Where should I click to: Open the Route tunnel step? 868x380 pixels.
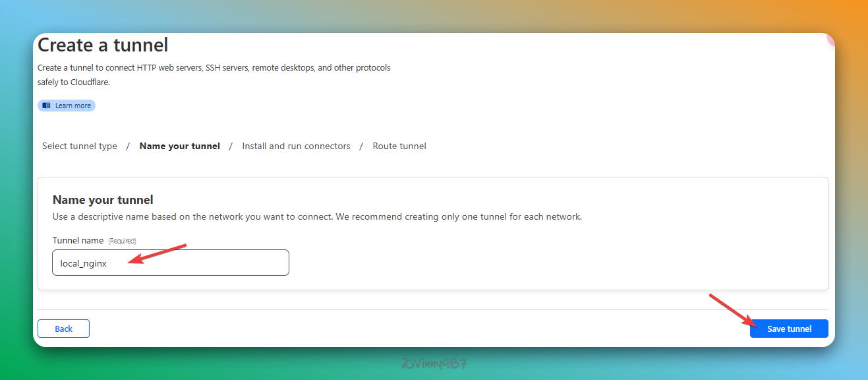click(x=399, y=146)
